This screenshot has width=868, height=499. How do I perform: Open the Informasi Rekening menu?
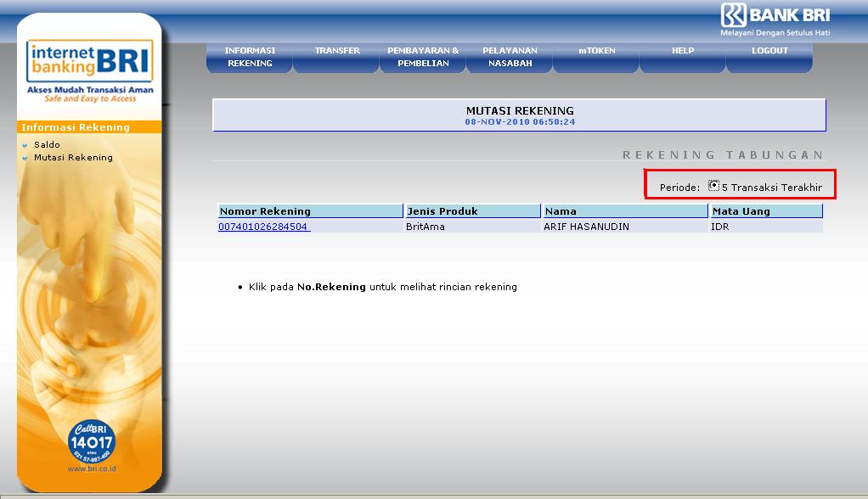(x=250, y=57)
